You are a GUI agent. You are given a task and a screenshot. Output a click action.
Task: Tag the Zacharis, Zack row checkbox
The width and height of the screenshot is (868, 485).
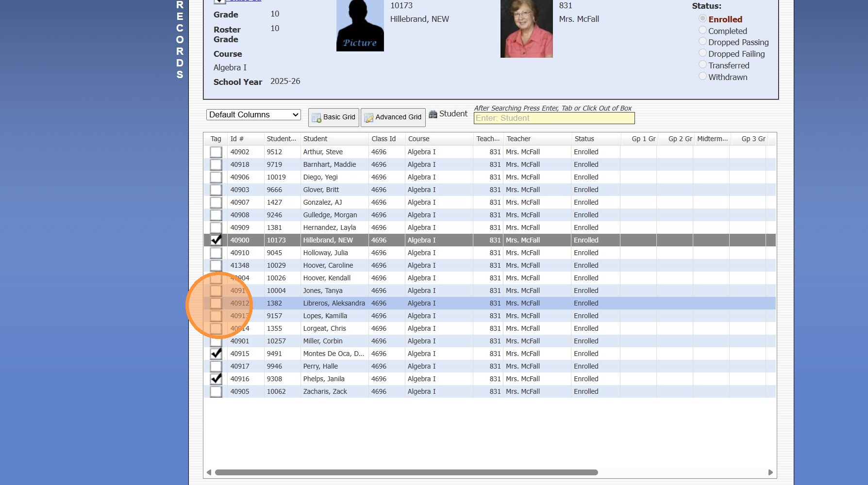click(216, 392)
